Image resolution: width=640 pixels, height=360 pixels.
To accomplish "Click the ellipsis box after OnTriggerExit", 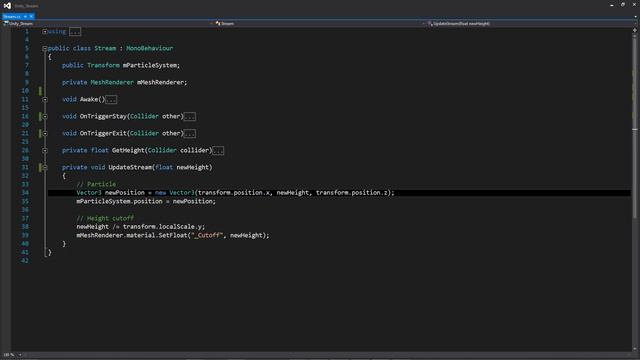I will (190, 133).
